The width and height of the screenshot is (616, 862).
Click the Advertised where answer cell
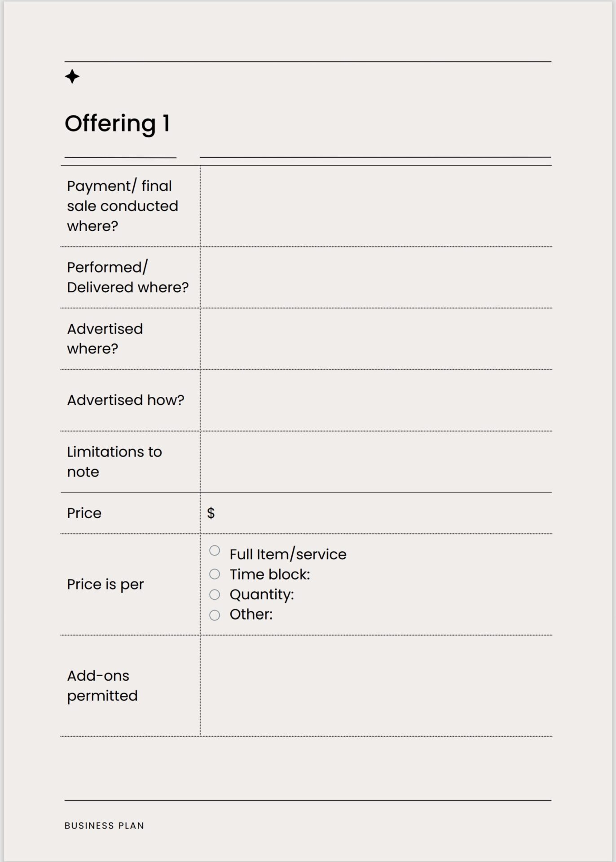click(376, 339)
